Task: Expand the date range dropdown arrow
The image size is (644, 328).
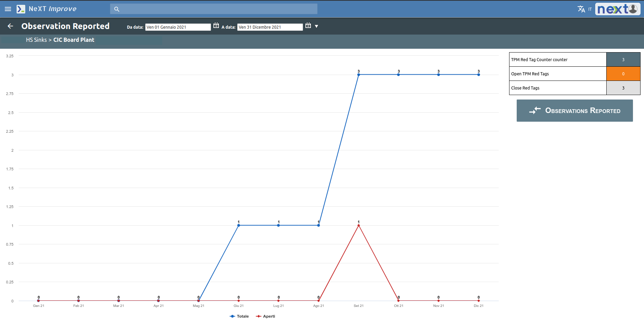Action: coord(316,26)
